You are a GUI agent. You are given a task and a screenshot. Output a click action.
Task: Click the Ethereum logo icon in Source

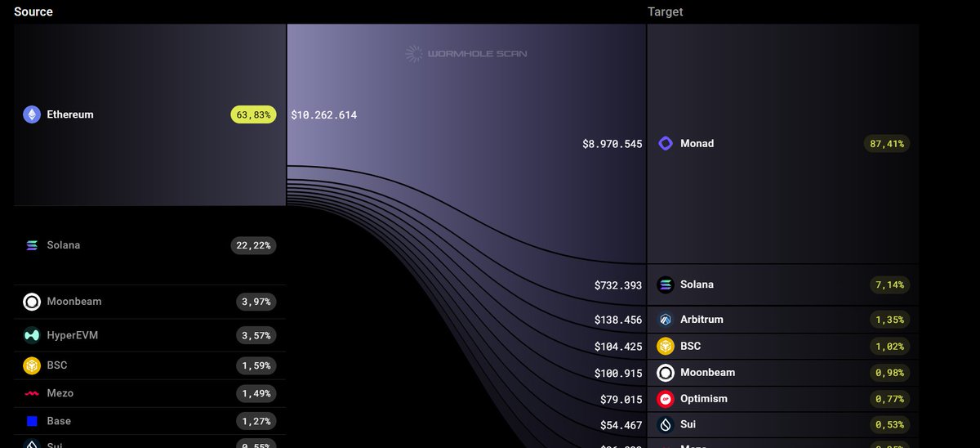tap(32, 114)
